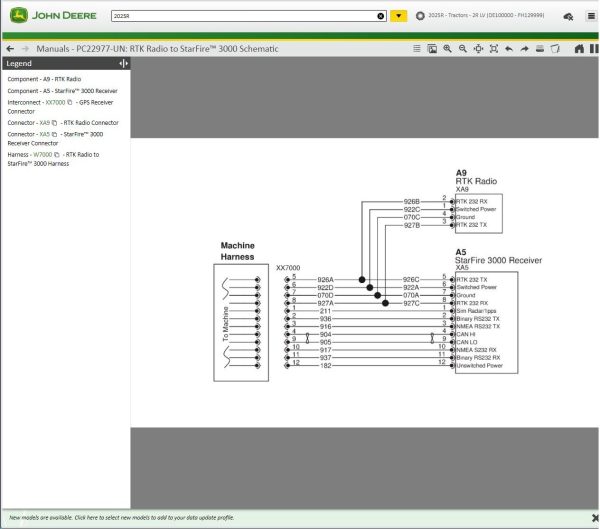Collapse the Legend panel with the splitter arrows
The height and width of the screenshot is (529, 600).
(x=123, y=64)
